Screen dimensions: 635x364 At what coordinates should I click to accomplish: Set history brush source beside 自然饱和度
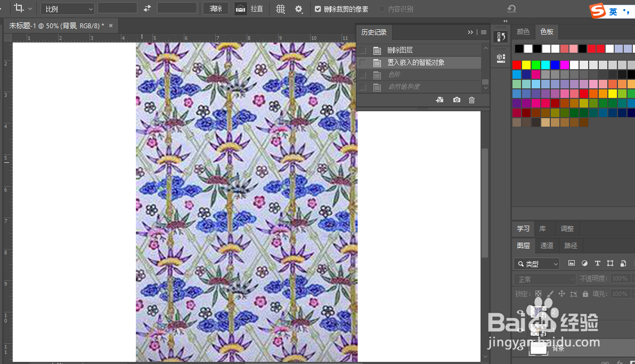(363, 87)
